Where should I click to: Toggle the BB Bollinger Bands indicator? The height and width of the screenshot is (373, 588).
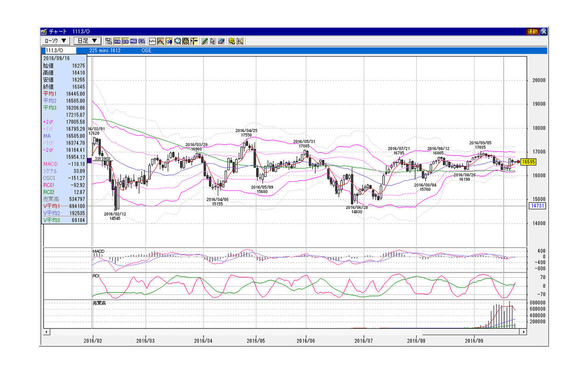click(125, 41)
